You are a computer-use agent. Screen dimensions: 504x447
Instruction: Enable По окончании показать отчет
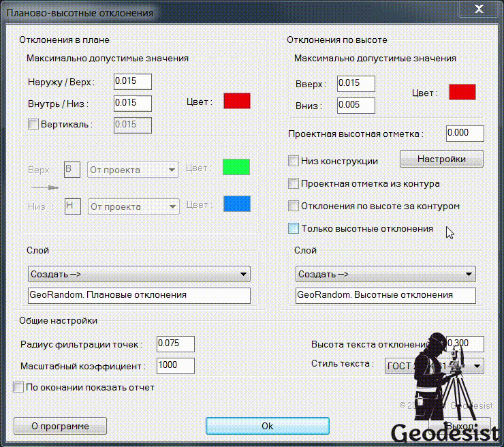point(18,387)
